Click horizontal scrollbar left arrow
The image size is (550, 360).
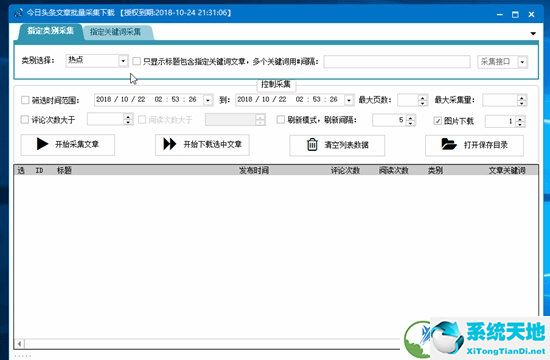[20, 344]
